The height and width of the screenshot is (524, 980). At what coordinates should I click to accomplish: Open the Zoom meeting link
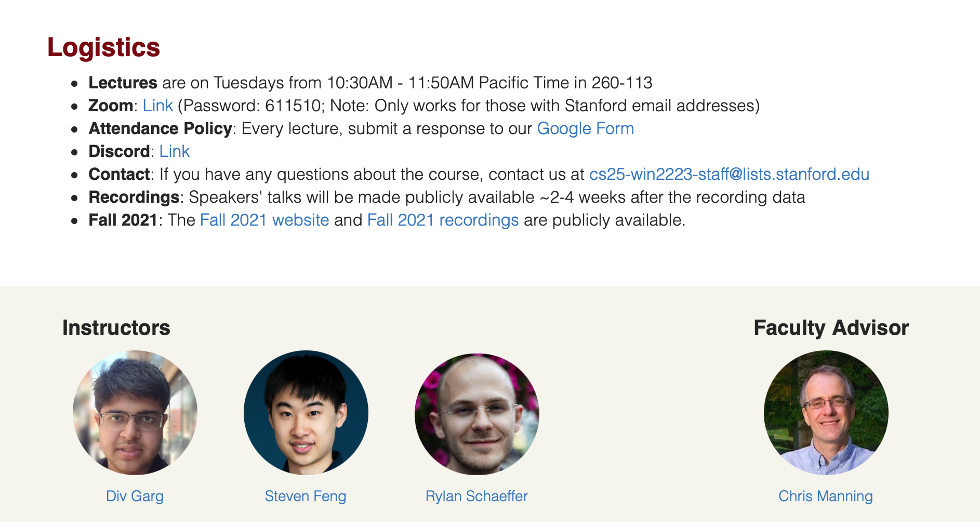[157, 106]
